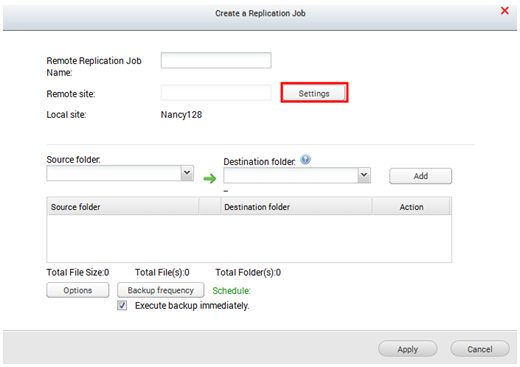Image resolution: width=520 pixels, height=367 pixels.
Task: Click the Nancy128 local site name
Action: coord(181,115)
